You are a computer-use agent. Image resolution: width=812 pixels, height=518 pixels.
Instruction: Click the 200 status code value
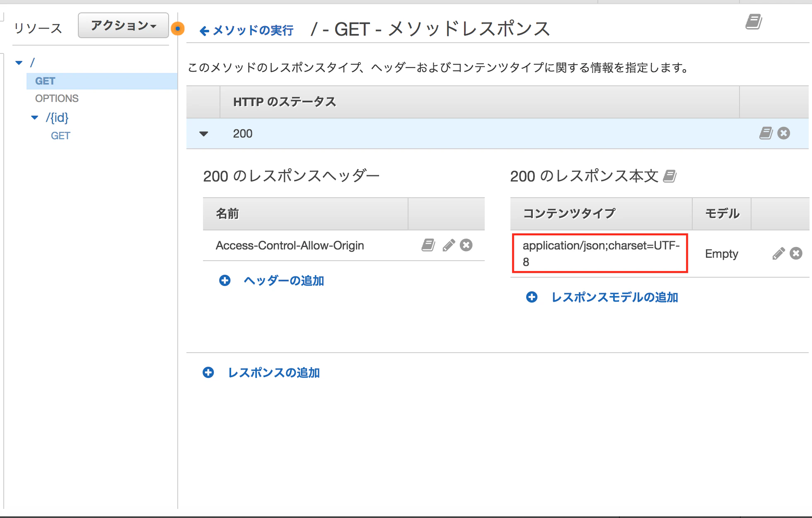(x=243, y=133)
